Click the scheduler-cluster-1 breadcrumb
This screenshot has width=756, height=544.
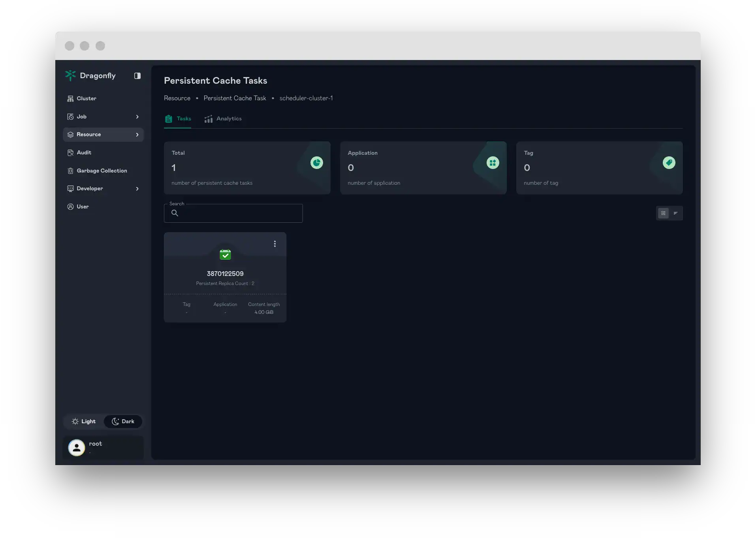click(x=306, y=98)
